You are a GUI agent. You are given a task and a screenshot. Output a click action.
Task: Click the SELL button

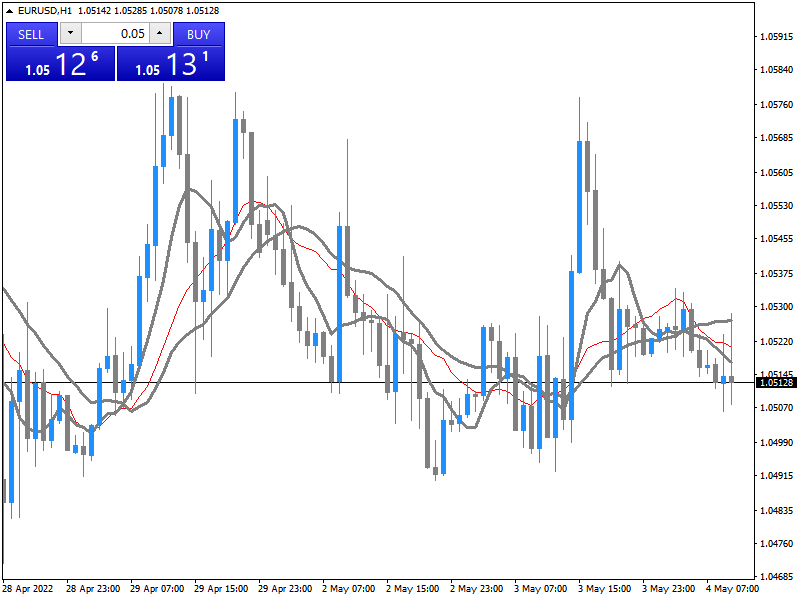[x=31, y=34]
